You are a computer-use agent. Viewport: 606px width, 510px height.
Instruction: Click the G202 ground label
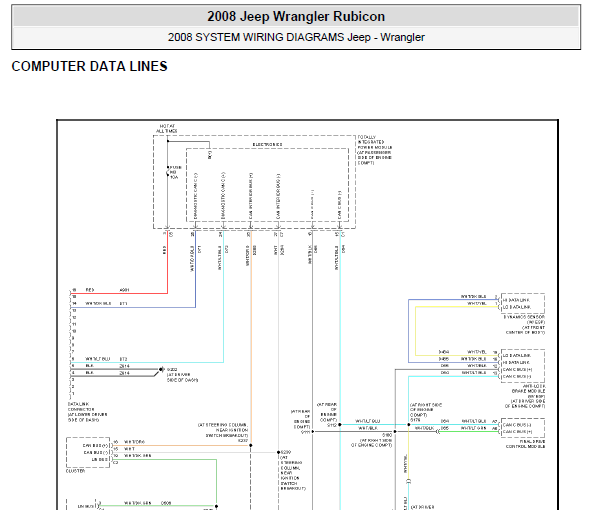172,370
